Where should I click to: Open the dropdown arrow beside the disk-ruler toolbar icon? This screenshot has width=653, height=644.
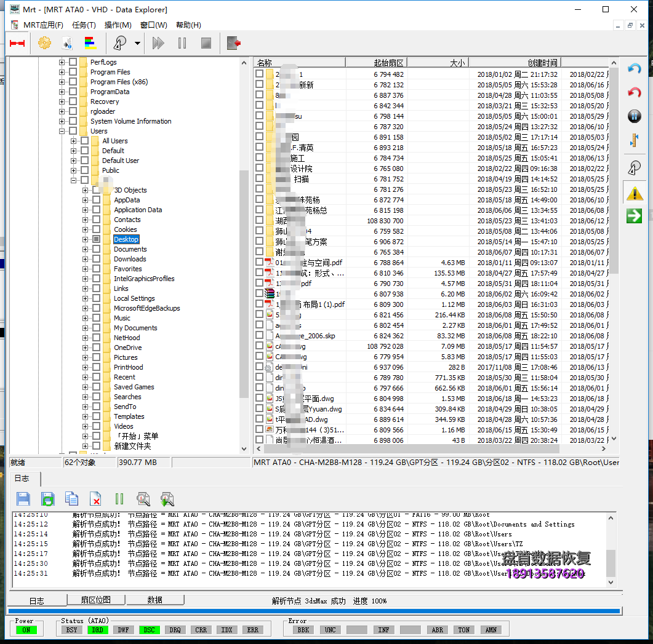(x=137, y=43)
